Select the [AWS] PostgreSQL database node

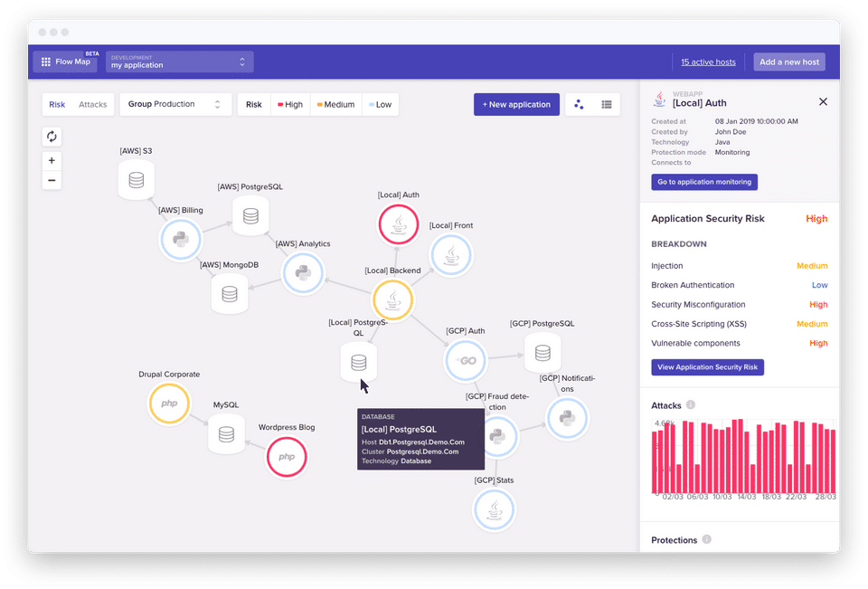coord(250,216)
